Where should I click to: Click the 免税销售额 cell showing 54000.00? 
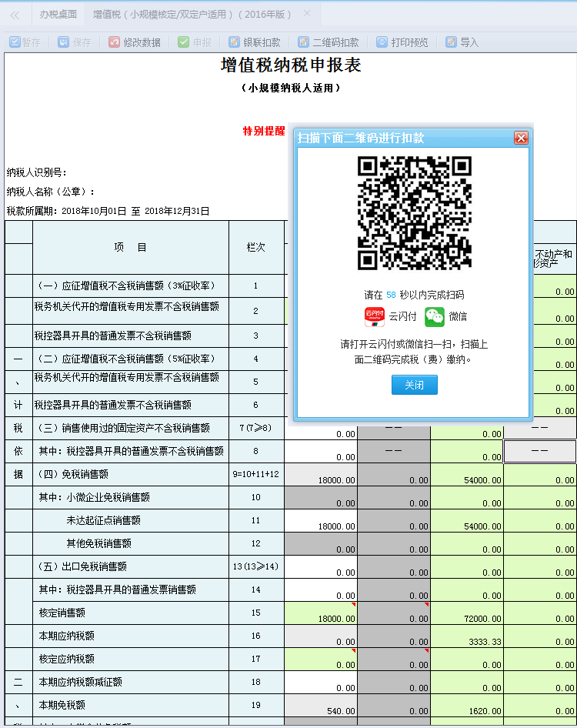[x=467, y=475]
